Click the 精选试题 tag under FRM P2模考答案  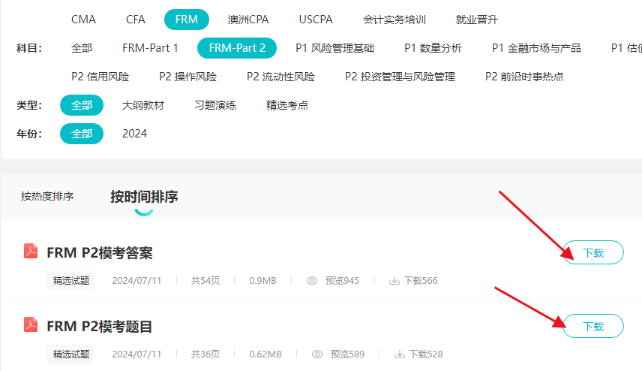tap(70, 281)
